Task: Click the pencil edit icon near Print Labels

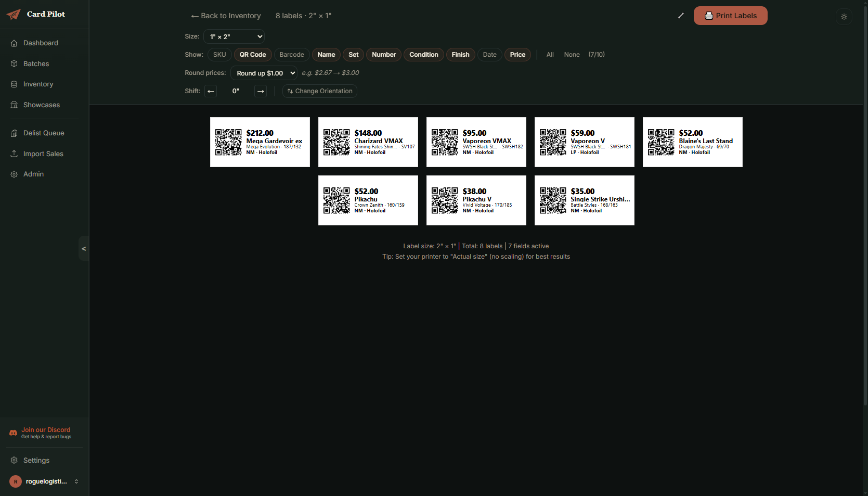Action: click(681, 16)
